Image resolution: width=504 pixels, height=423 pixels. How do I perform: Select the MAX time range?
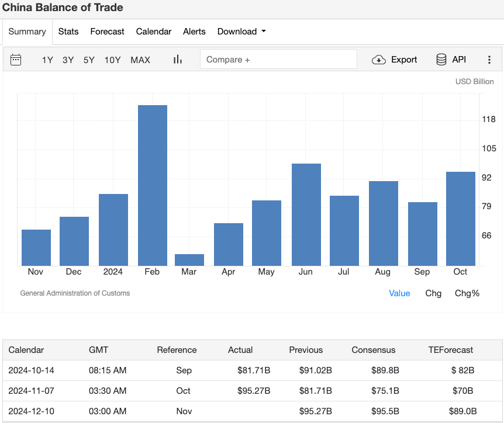(x=140, y=60)
